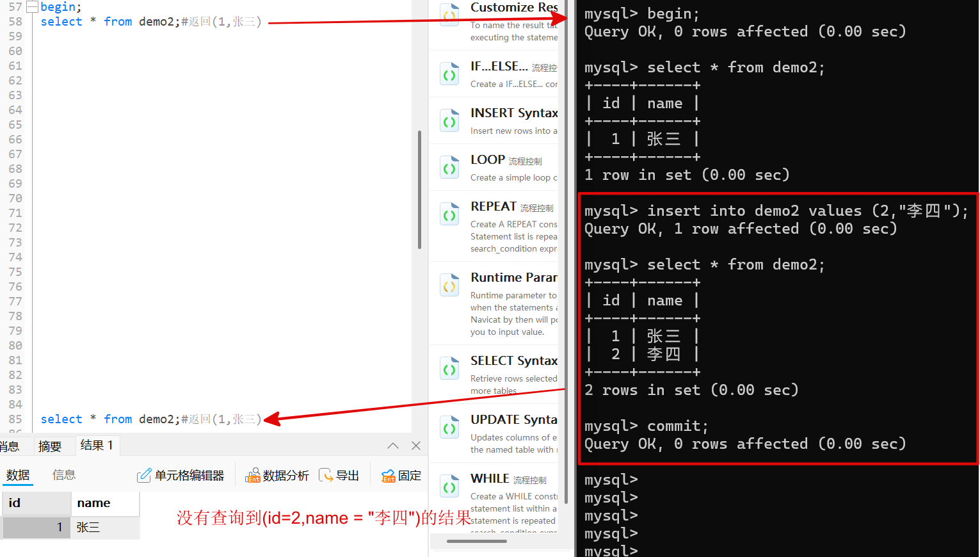
Task: Click the IF...ELSE snippet icon
Action: click(450, 74)
